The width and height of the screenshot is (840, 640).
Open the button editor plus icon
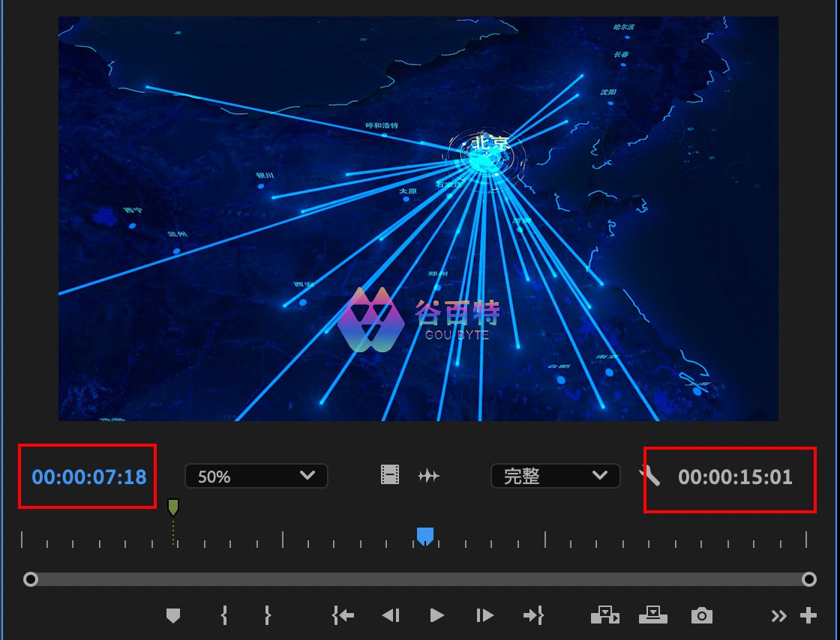(x=808, y=615)
